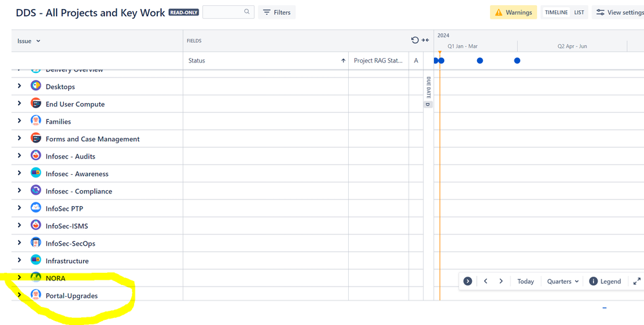This screenshot has width=644, height=325.
Task: Click the Q1 Jan - Mar timeline header
Action: click(x=462, y=46)
